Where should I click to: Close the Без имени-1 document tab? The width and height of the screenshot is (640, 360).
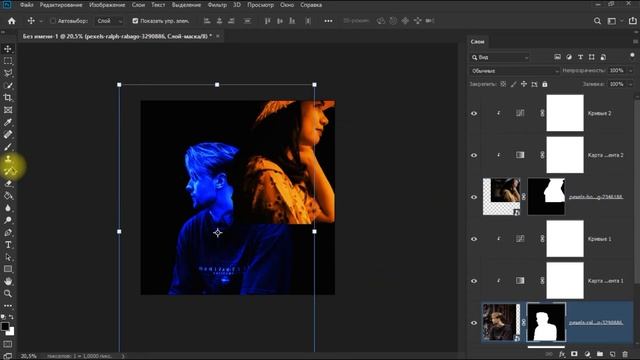tap(218, 36)
